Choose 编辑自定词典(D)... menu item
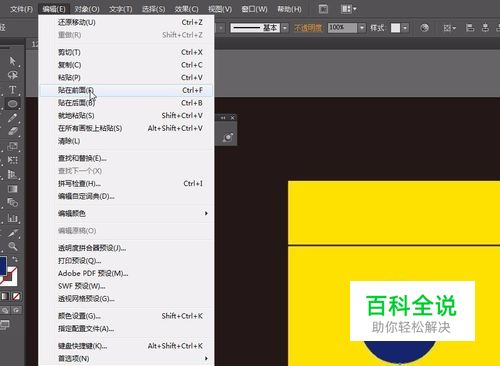This screenshot has height=366, width=500. point(126,196)
